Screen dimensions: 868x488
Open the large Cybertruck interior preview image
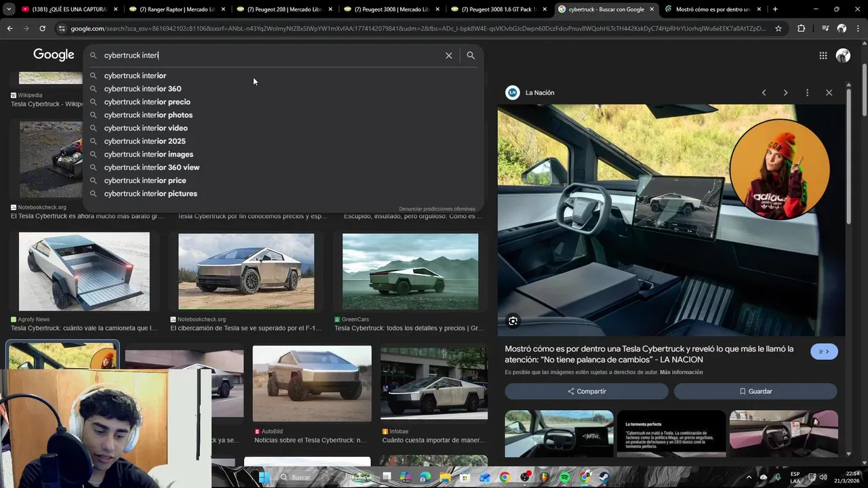pos(671,220)
